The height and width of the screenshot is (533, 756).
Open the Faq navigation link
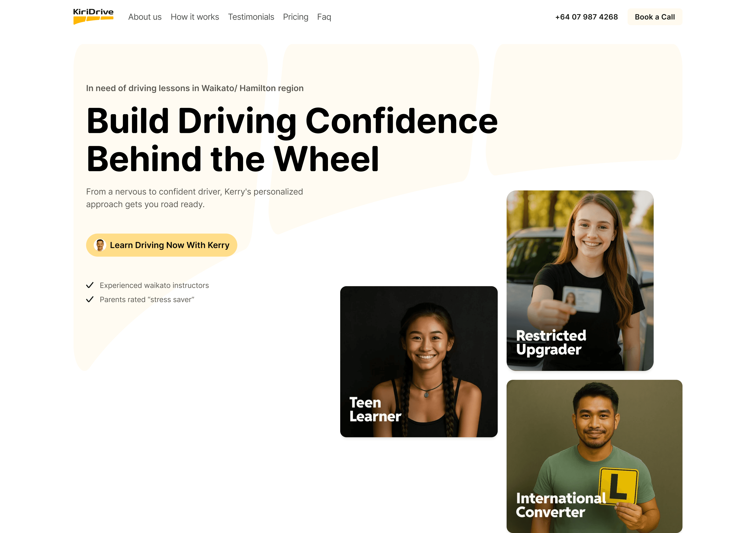click(x=324, y=17)
